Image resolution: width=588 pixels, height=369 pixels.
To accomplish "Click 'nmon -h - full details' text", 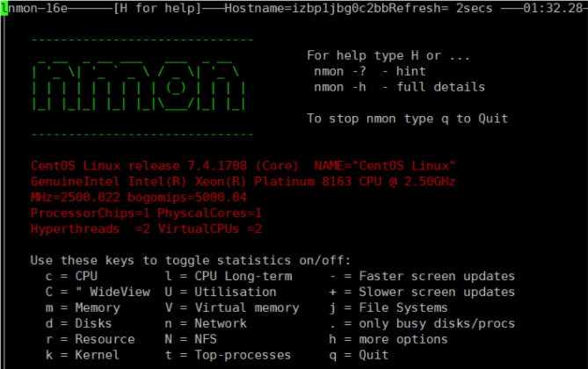I will click(x=398, y=87).
